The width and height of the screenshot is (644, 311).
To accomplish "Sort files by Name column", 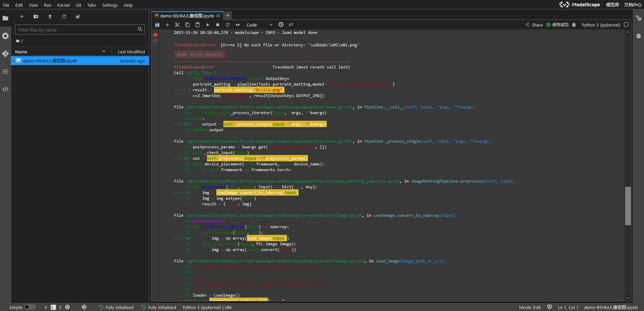I will pos(61,52).
